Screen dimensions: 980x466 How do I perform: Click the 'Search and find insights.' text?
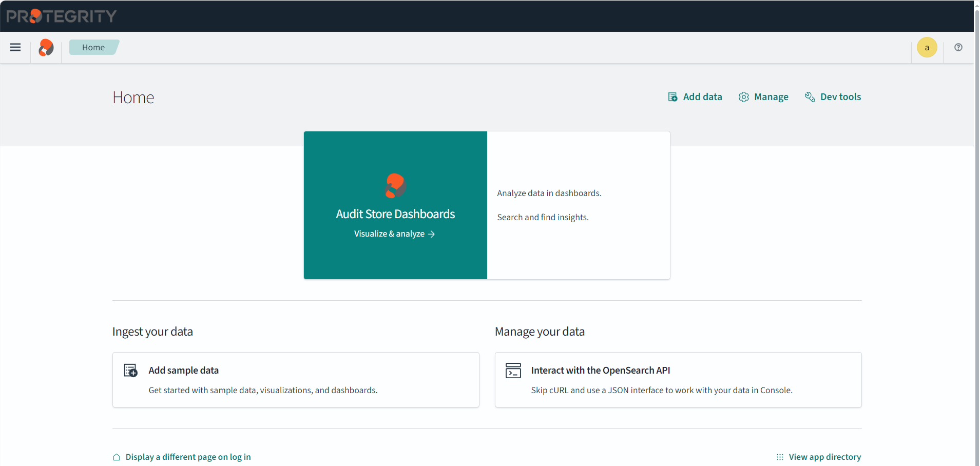pyautogui.click(x=543, y=217)
